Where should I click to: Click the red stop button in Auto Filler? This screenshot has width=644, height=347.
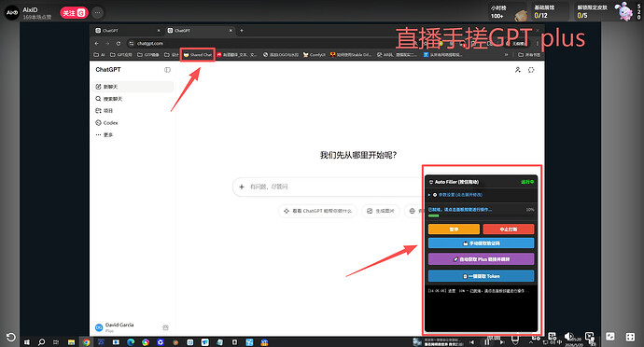point(509,229)
